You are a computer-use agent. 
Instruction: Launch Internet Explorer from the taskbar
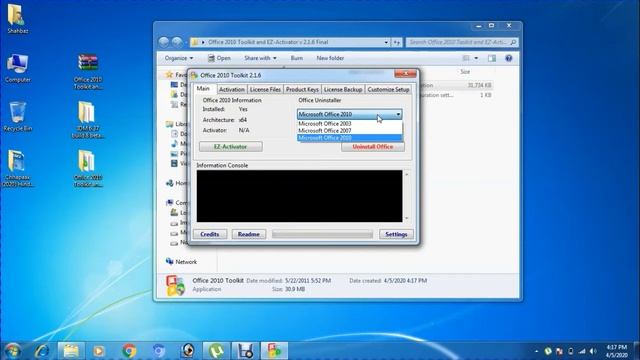(42, 351)
